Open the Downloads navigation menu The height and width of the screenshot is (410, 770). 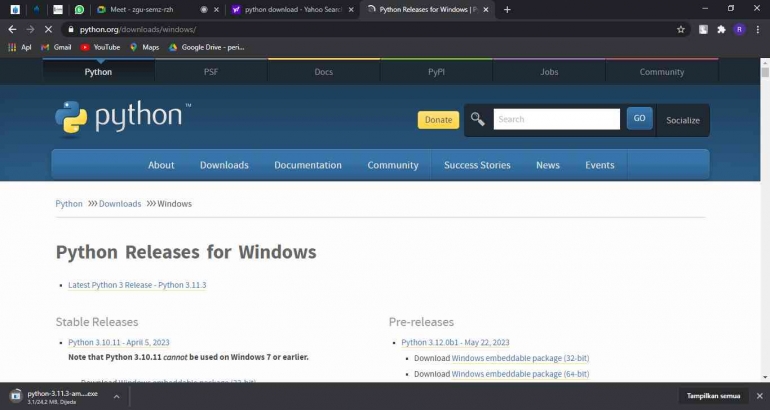pyautogui.click(x=224, y=165)
